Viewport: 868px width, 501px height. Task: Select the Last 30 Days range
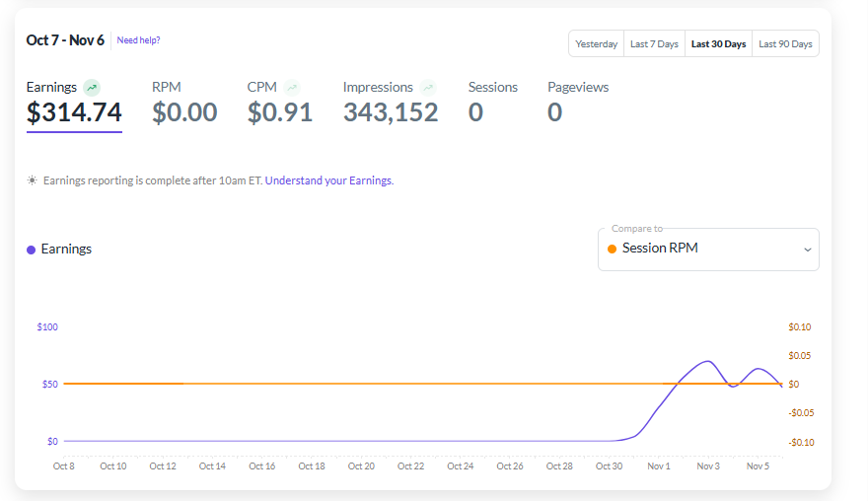[718, 44]
